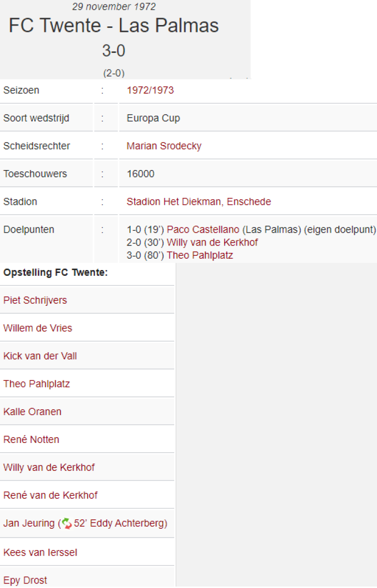
Task: Select Kick van der Vall in lineup
Action: coord(40,356)
